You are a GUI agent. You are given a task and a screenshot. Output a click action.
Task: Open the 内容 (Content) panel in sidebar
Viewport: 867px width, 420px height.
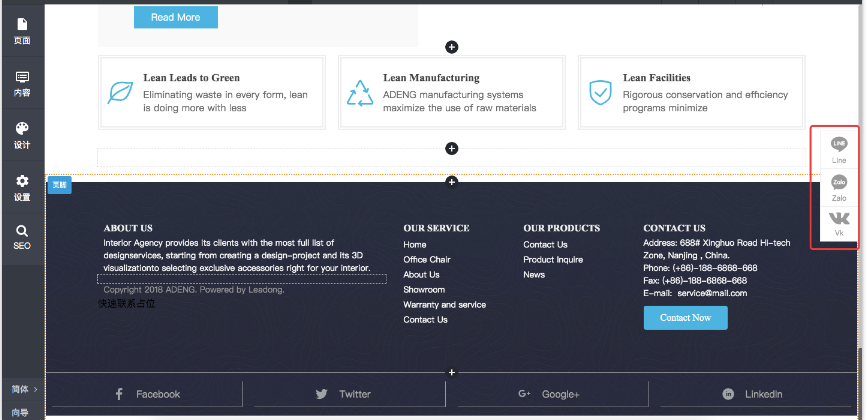(x=22, y=82)
